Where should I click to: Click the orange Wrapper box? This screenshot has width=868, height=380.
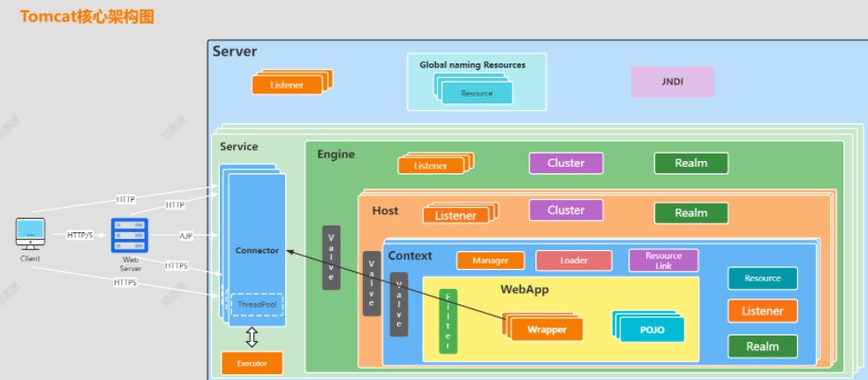point(547,330)
